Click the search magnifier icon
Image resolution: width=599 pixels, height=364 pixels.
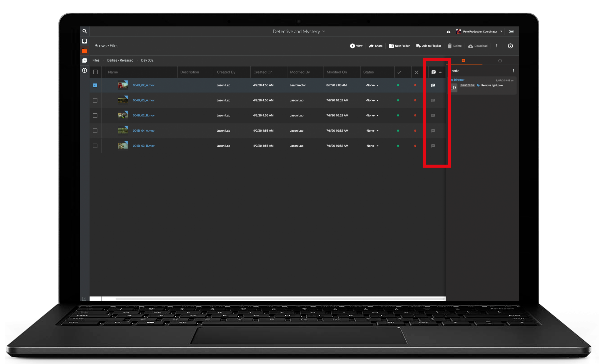[x=85, y=31]
